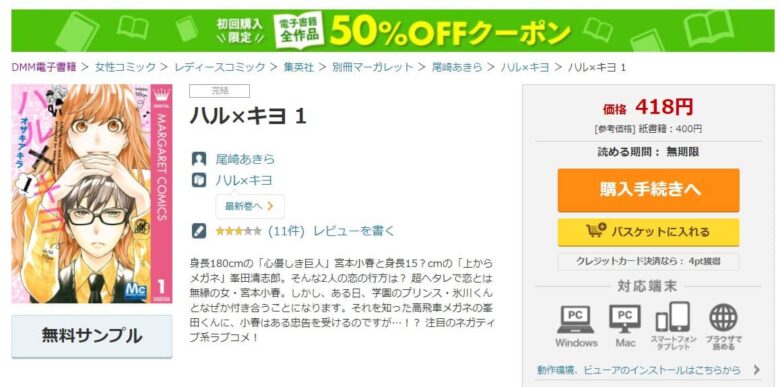
Task: Open the 最新巻へ chevron button
Action: click(x=250, y=206)
